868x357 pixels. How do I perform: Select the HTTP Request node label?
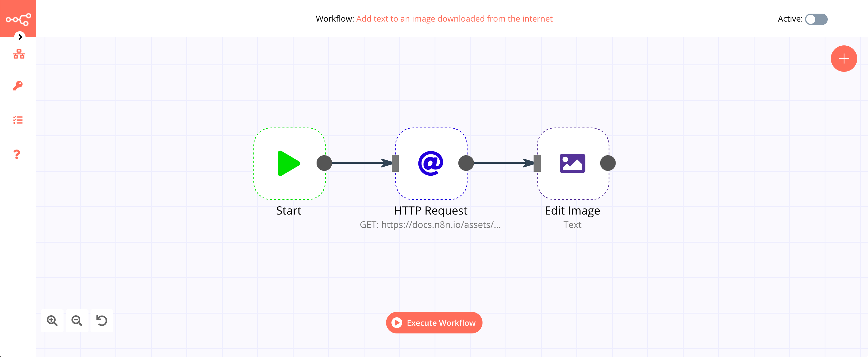[431, 210]
